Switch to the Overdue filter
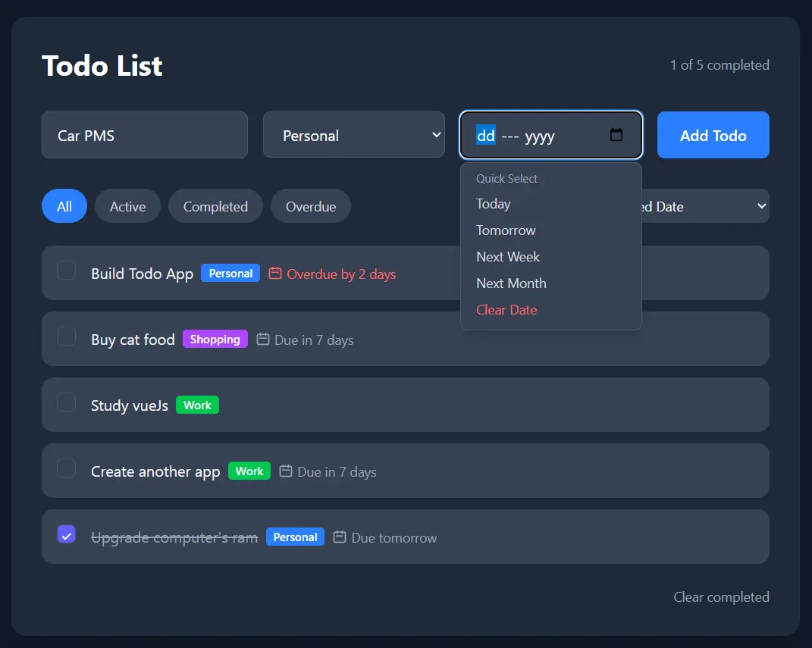This screenshot has width=812, height=648. pyautogui.click(x=311, y=206)
